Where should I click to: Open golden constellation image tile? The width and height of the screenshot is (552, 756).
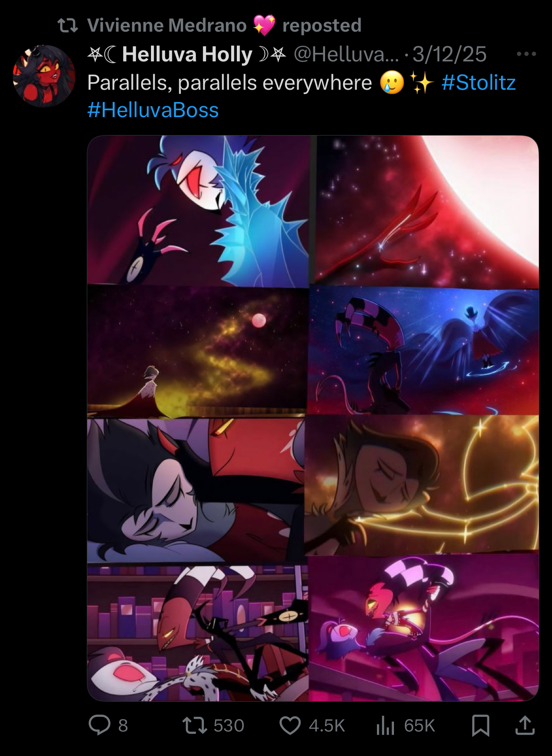(422, 484)
